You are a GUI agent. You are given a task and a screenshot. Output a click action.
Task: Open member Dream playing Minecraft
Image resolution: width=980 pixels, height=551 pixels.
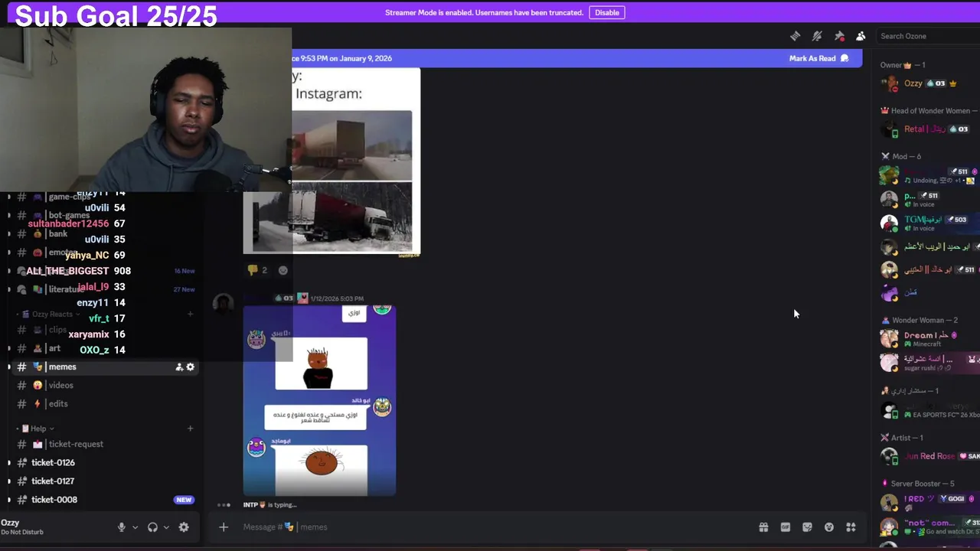click(x=928, y=338)
